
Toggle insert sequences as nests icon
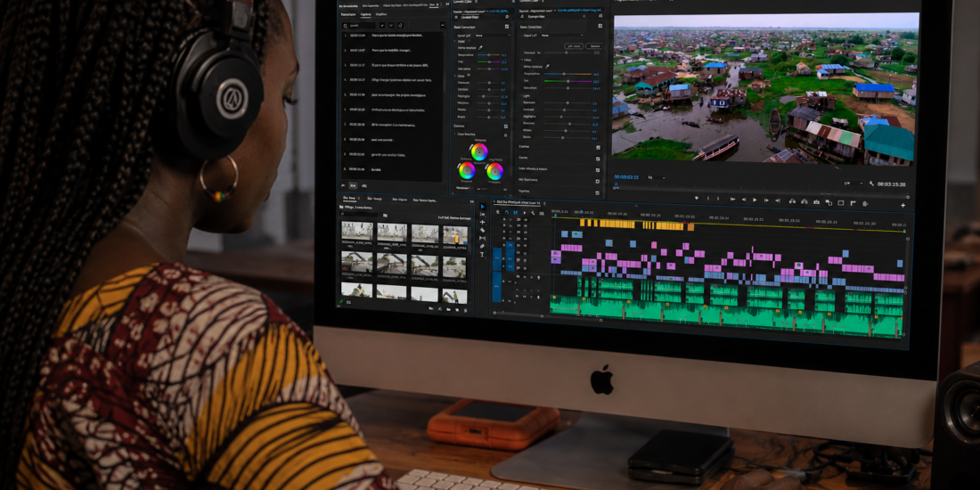pos(498,213)
